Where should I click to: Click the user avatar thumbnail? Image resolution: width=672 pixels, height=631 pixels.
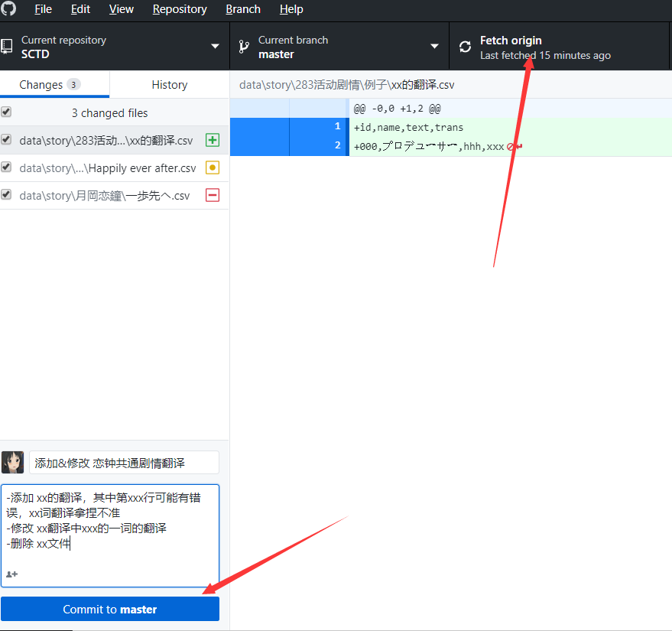(x=12, y=462)
